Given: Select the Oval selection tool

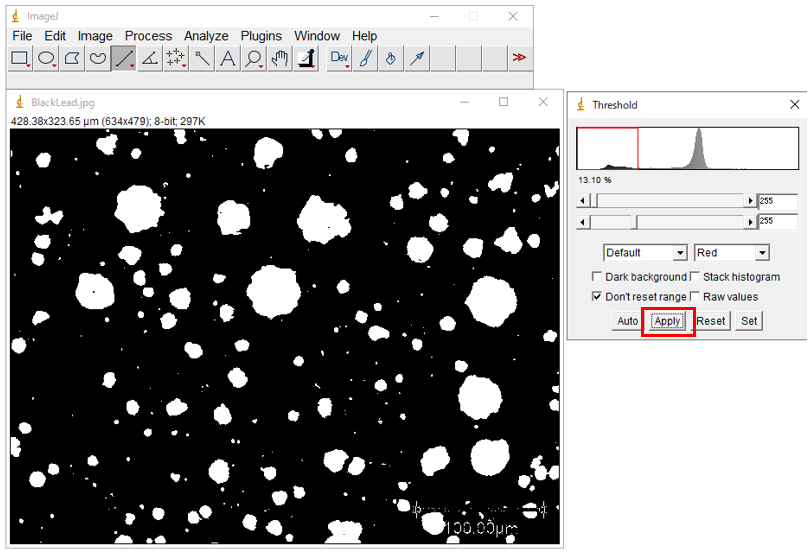Looking at the screenshot, I should pos(46,59).
